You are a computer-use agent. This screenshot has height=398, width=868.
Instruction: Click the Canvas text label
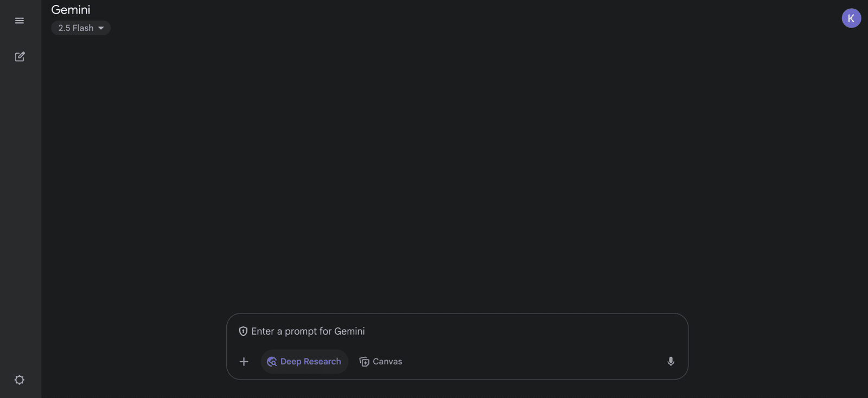click(x=387, y=361)
